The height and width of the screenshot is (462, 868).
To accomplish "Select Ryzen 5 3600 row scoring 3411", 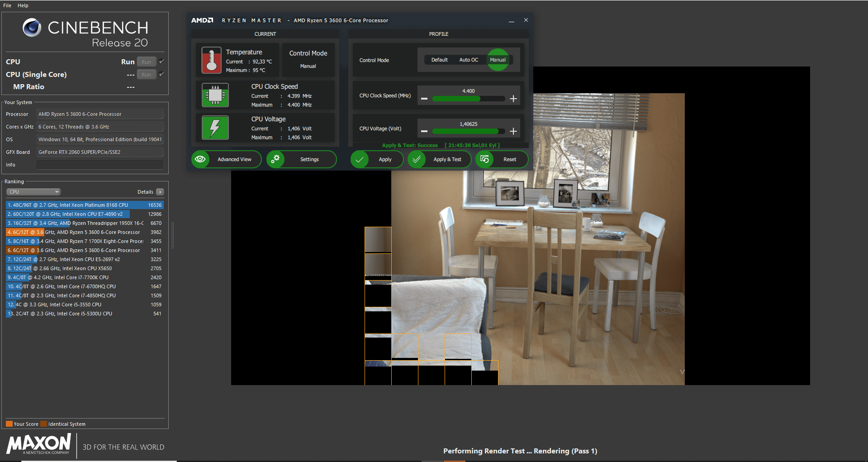I will point(85,250).
